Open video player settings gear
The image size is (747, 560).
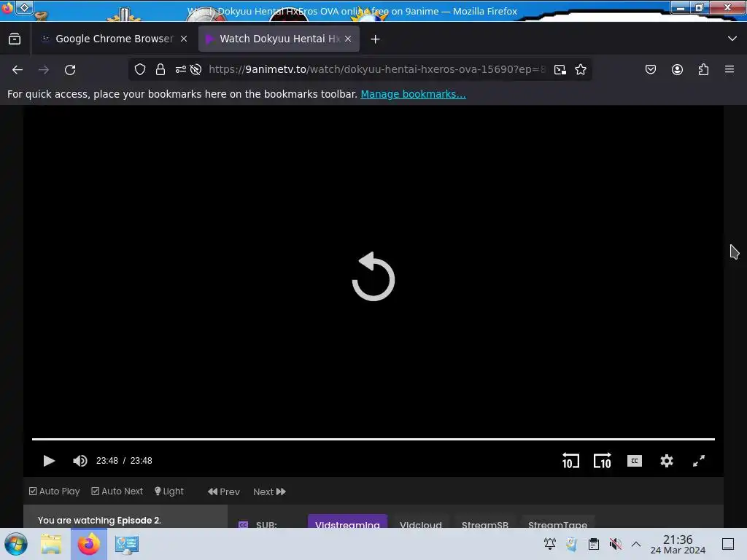(667, 461)
